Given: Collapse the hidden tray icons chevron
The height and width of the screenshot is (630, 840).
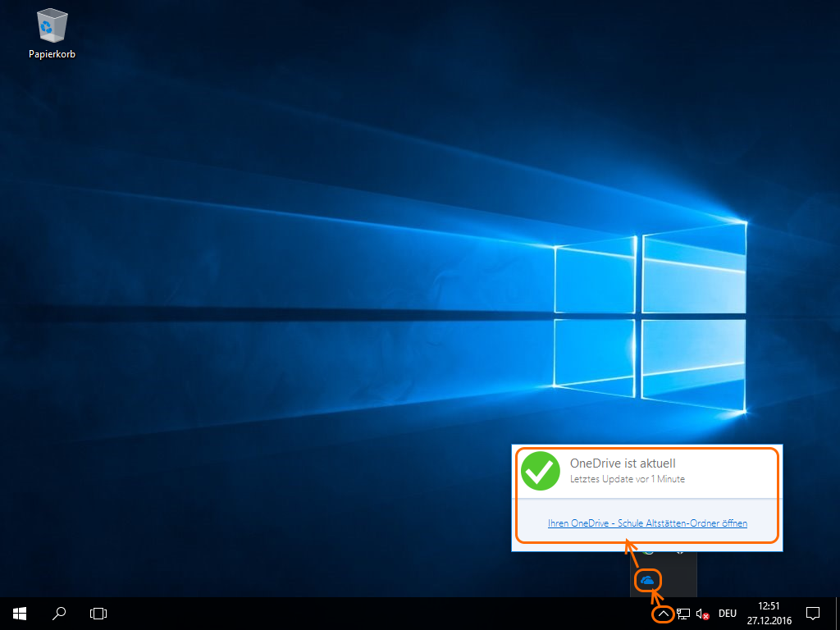Looking at the screenshot, I should coord(663,614).
